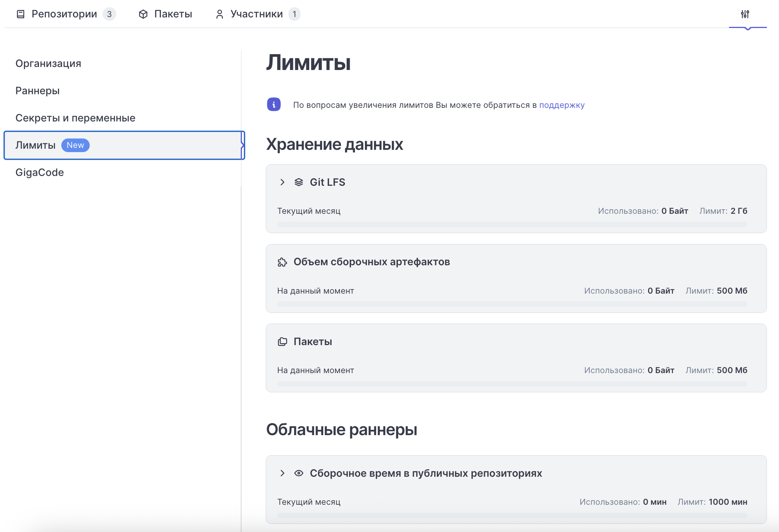779x532 pixels.
Task: Switch to the Участники tab
Action: [x=256, y=14]
